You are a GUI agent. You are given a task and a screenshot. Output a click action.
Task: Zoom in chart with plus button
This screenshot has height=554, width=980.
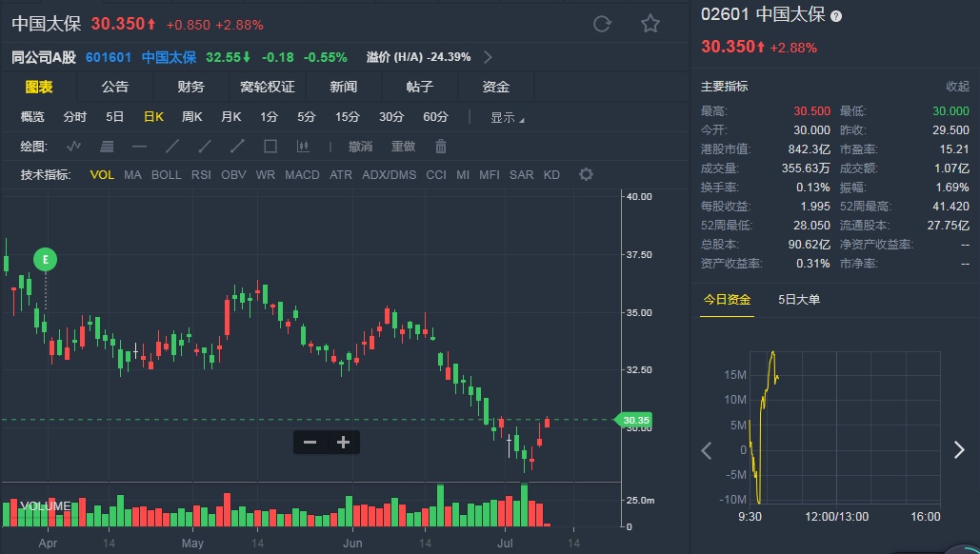tap(343, 442)
